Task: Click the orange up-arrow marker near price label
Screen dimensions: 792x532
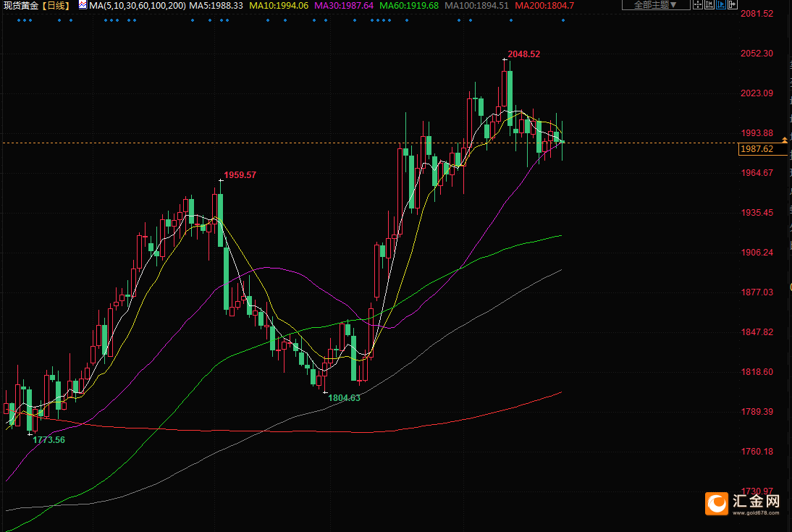Action: click(x=784, y=138)
